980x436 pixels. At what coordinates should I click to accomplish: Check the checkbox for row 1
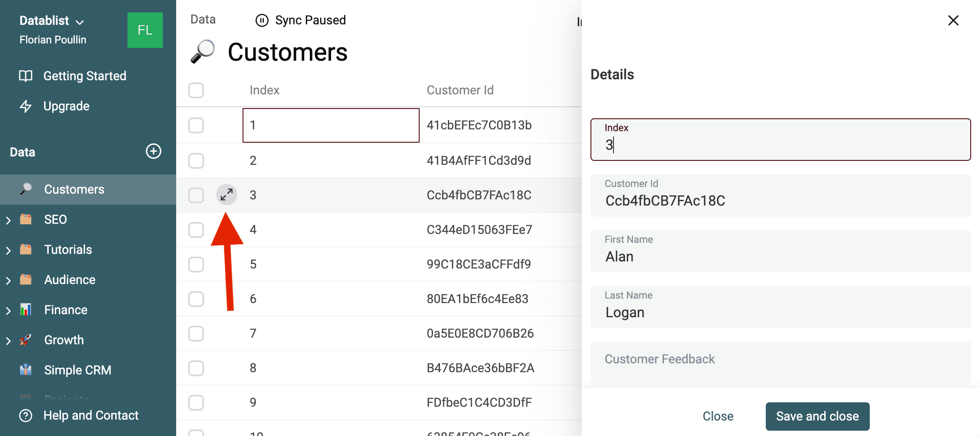coord(196,125)
